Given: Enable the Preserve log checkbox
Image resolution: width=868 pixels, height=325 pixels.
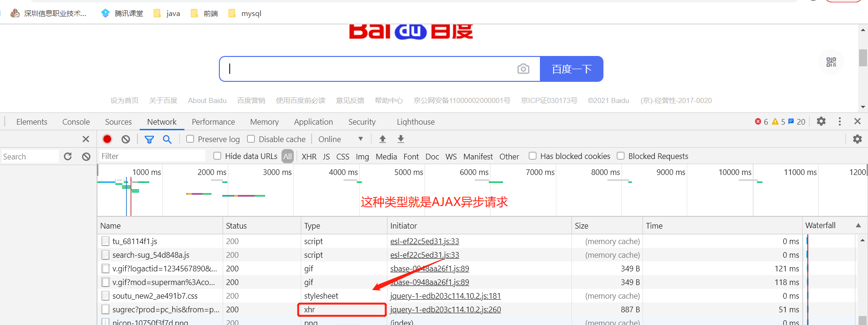Looking at the screenshot, I should coord(190,139).
